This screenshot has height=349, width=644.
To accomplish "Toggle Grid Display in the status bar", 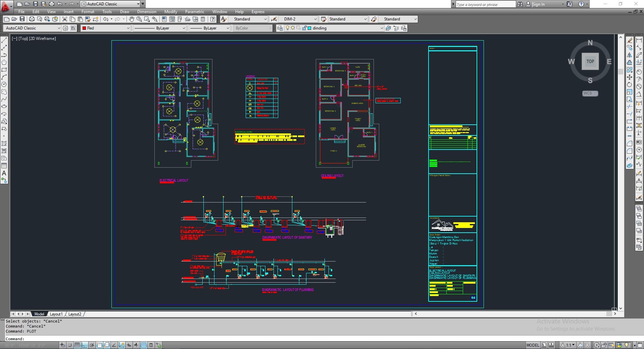I will pos(77,345).
